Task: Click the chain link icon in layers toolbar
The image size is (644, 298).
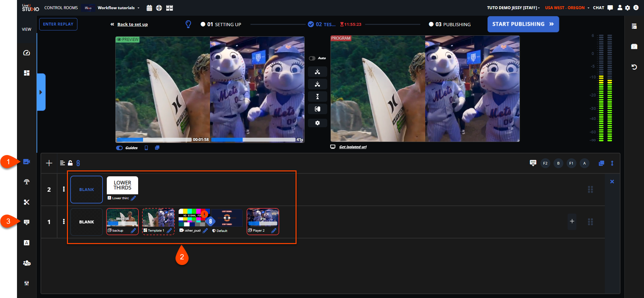Action: coord(78,163)
